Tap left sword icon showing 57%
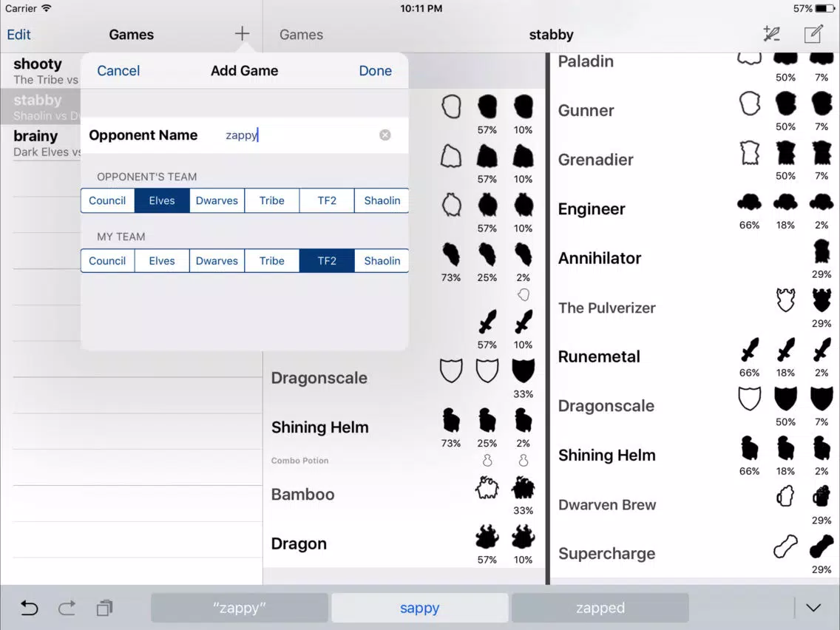840x630 pixels. point(487,322)
